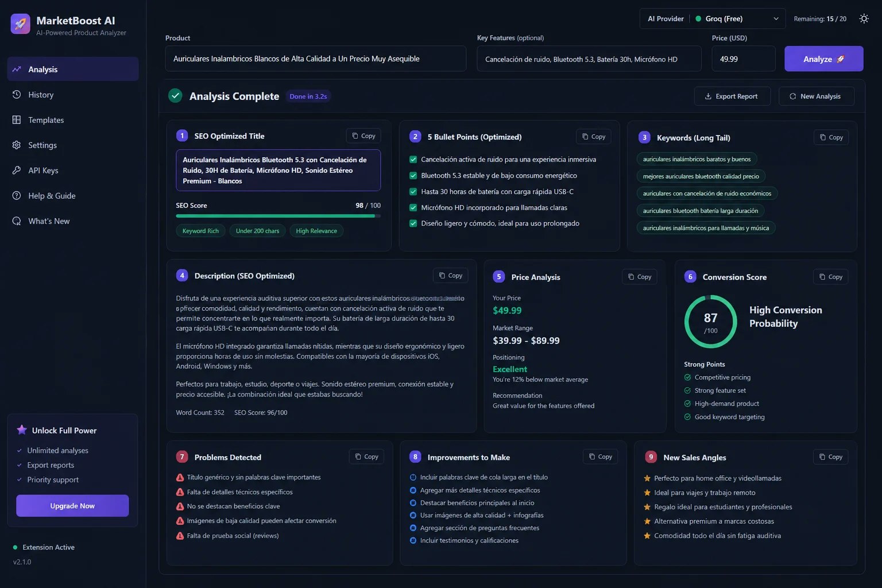Copy the SEO Optimized Title

click(x=363, y=136)
